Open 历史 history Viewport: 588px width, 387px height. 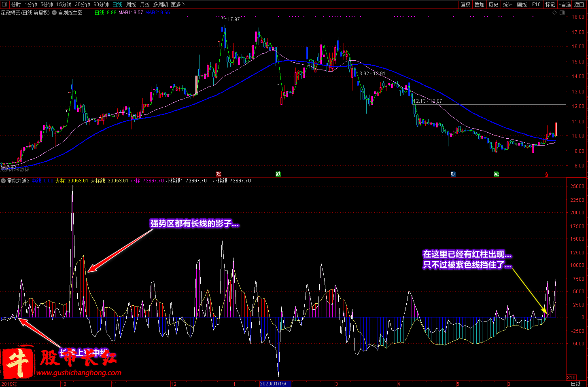pos(494,4)
